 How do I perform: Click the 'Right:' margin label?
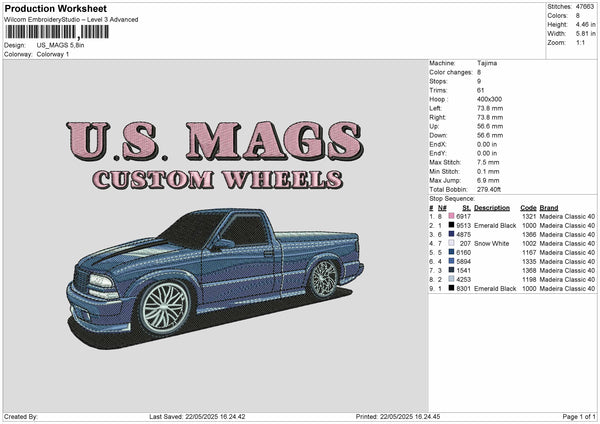click(437, 117)
